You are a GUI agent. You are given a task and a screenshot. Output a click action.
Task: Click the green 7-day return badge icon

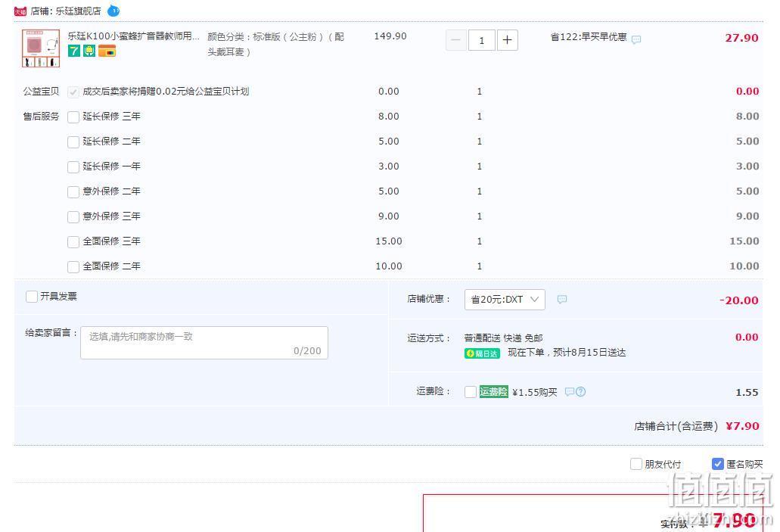pyautogui.click(x=74, y=51)
